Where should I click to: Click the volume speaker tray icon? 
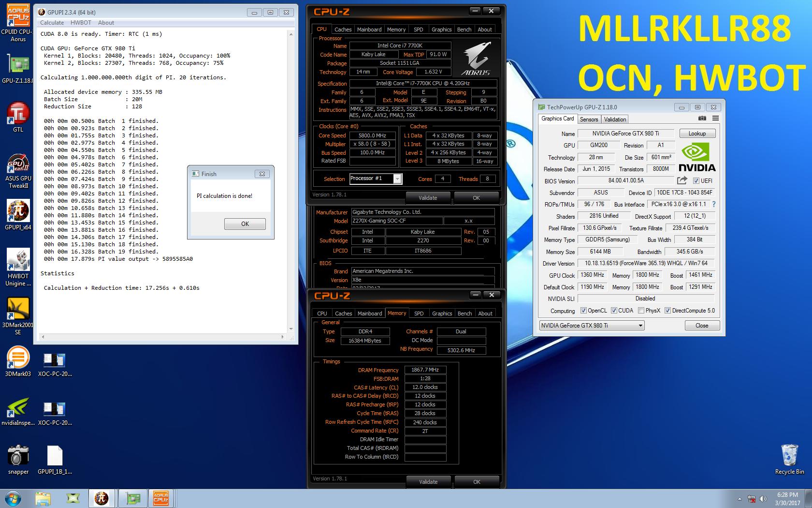pos(763,499)
